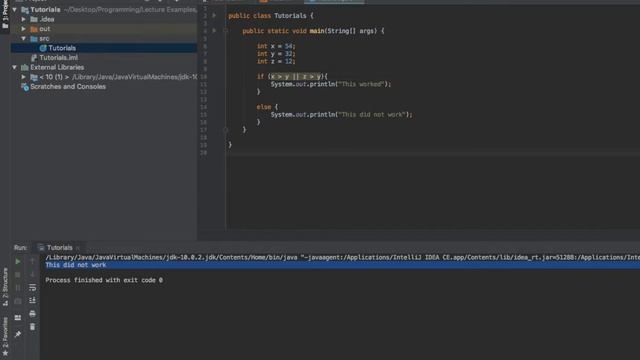Click the println "This did not work" statement

point(342,115)
